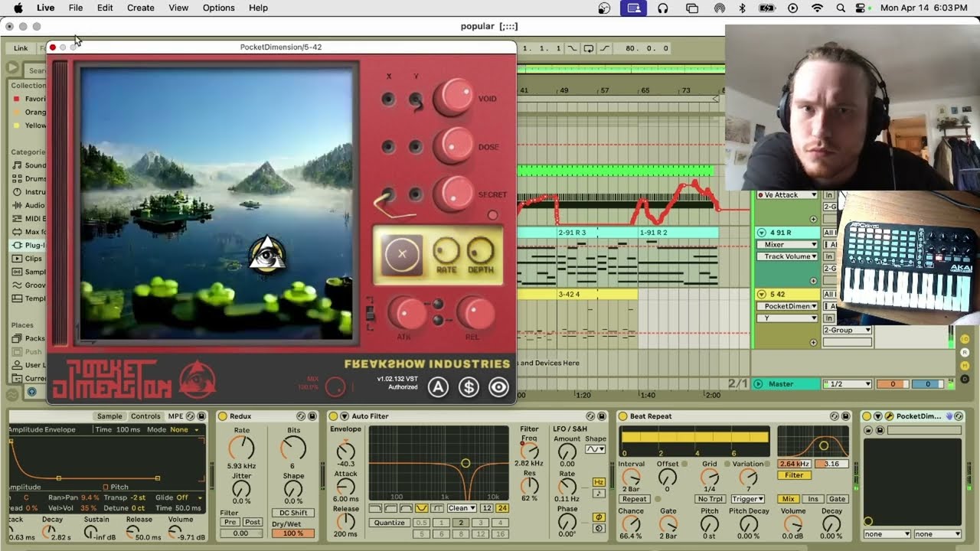Open the Help menu
The height and width of the screenshot is (551, 980).
point(259,8)
